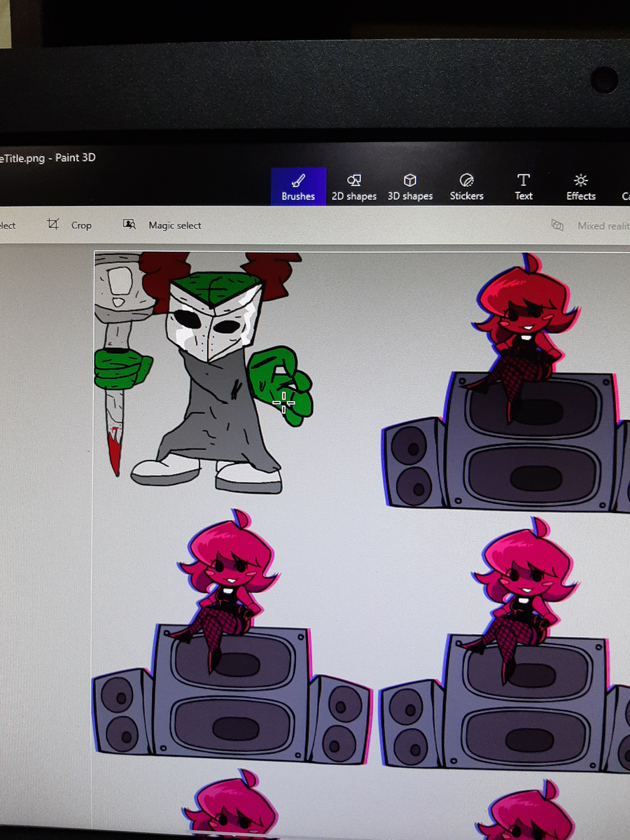The width and height of the screenshot is (630, 840).
Task: Toggle the Mixed reality view button
Action: (x=590, y=225)
